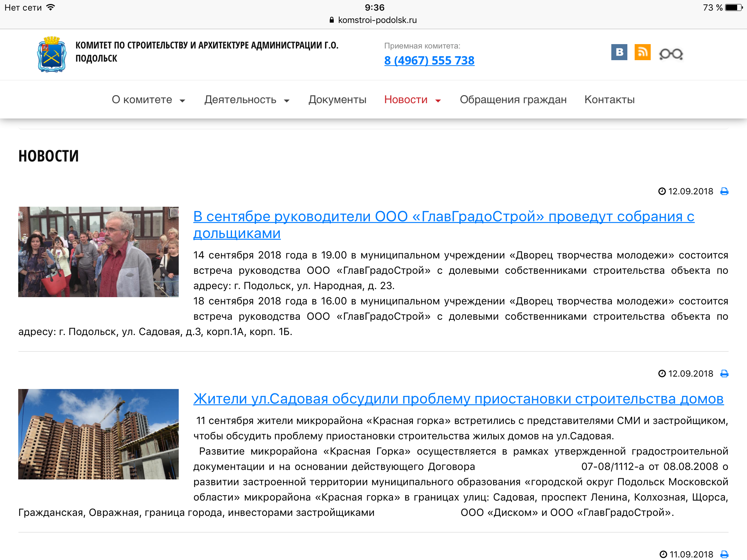
Task: Click the construction buildings photo thumbnail
Action: click(x=98, y=434)
